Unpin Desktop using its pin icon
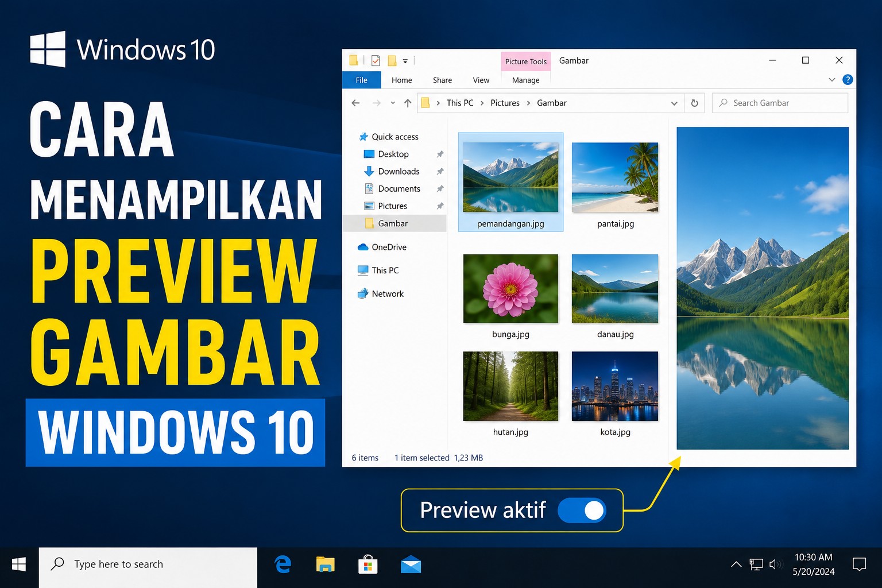Image resolution: width=882 pixels, height=588 pixels. coord(440,154)
